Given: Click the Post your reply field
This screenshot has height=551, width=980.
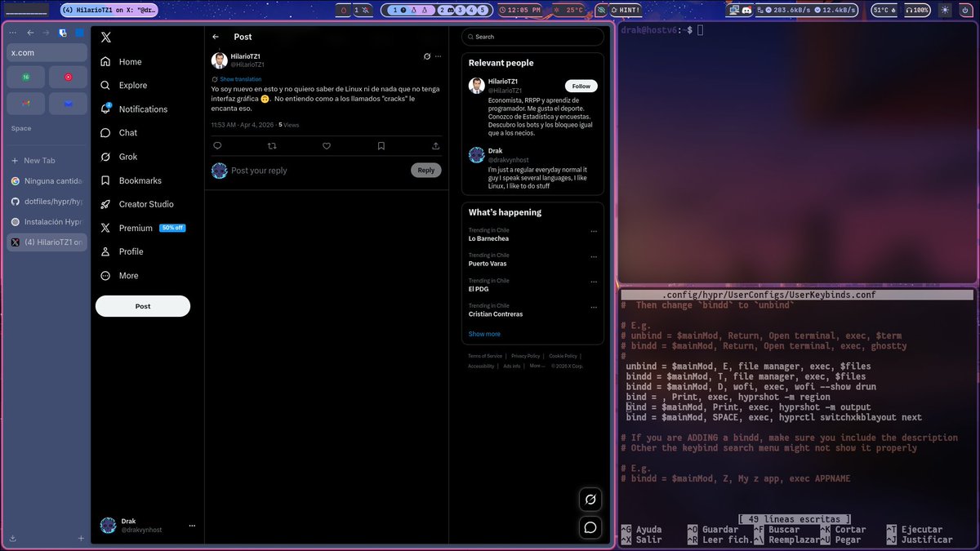Looking at the screenshot, I should 318,171.
